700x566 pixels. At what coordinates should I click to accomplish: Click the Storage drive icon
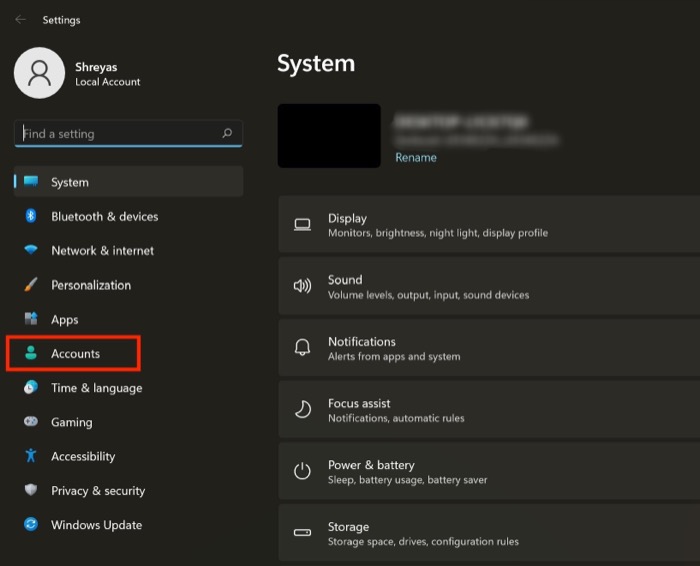[x=302, y=532]
